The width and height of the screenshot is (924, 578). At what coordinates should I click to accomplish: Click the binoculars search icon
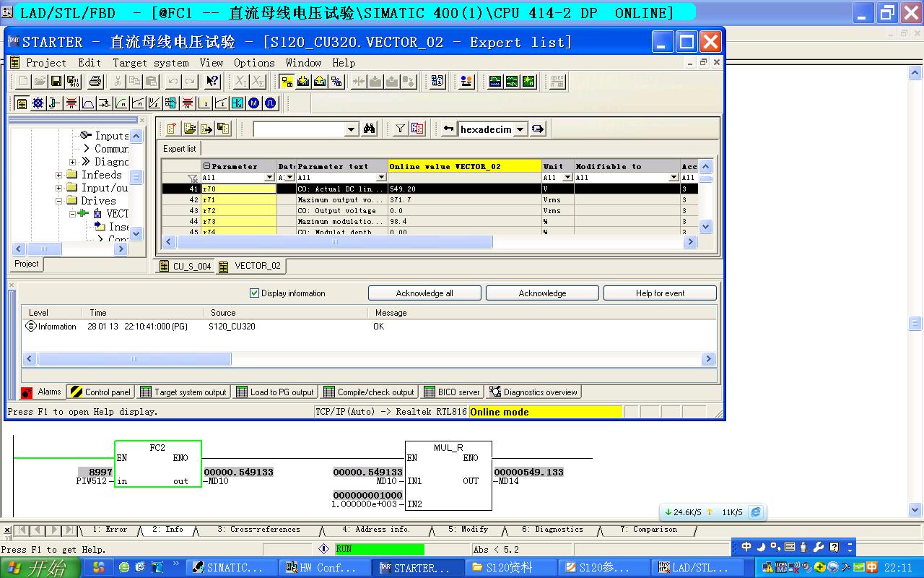click(x=370, y=129)
